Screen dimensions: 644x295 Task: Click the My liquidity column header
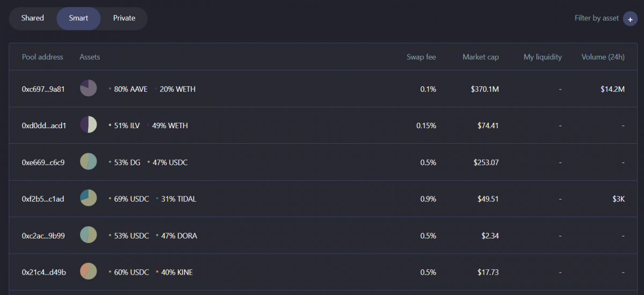tap(543, 57)
